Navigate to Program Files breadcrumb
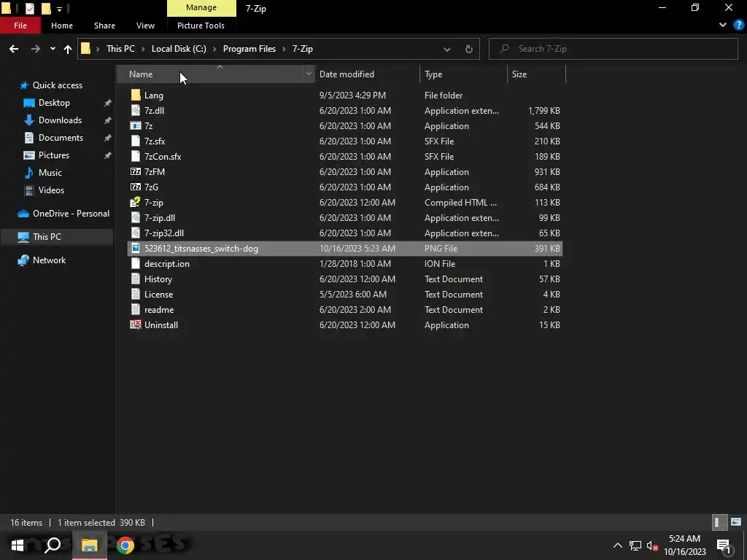The height and width of the screenshot is (560, 747). [249, 49]
